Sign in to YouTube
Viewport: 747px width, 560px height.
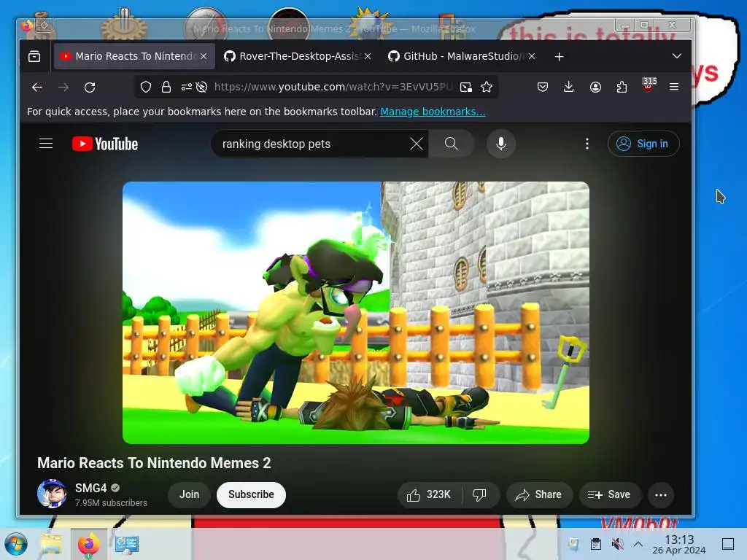click(643, 144)
